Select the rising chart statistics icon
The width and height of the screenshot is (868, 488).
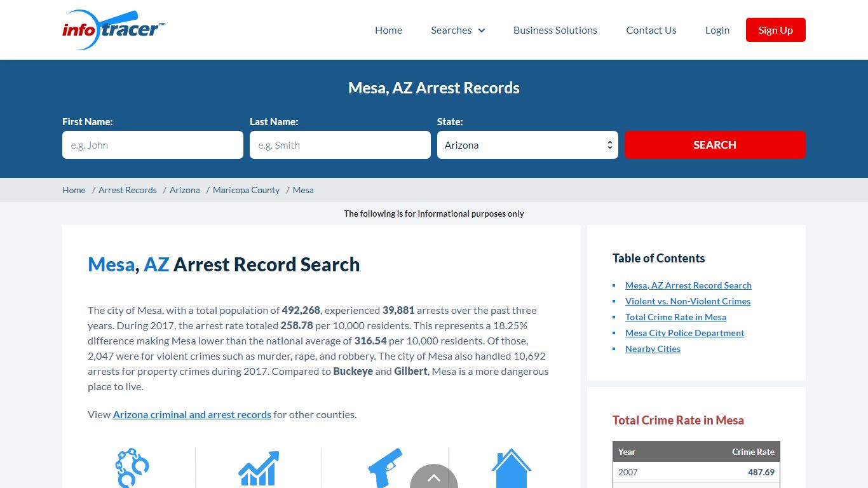point(259,469)
